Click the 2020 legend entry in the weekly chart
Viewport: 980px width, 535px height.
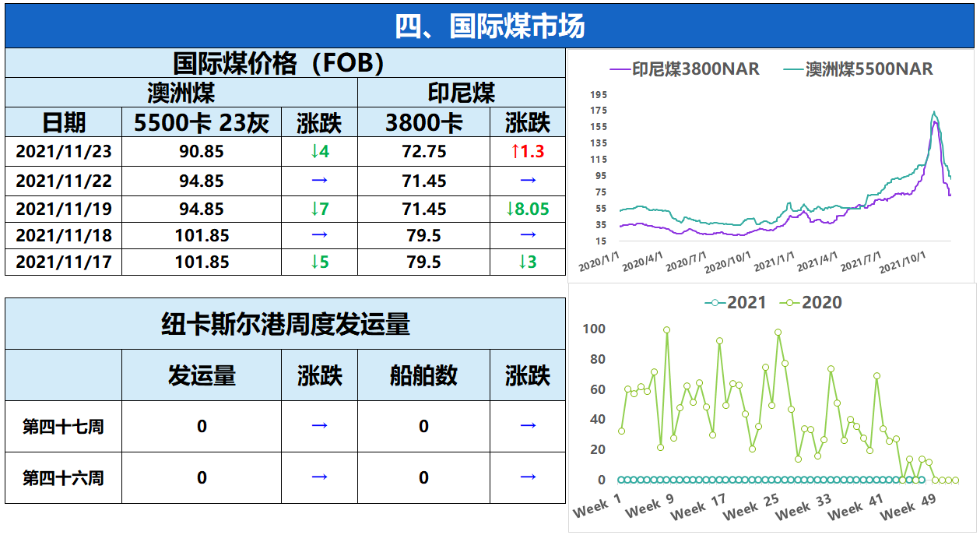tap(811, 302)
